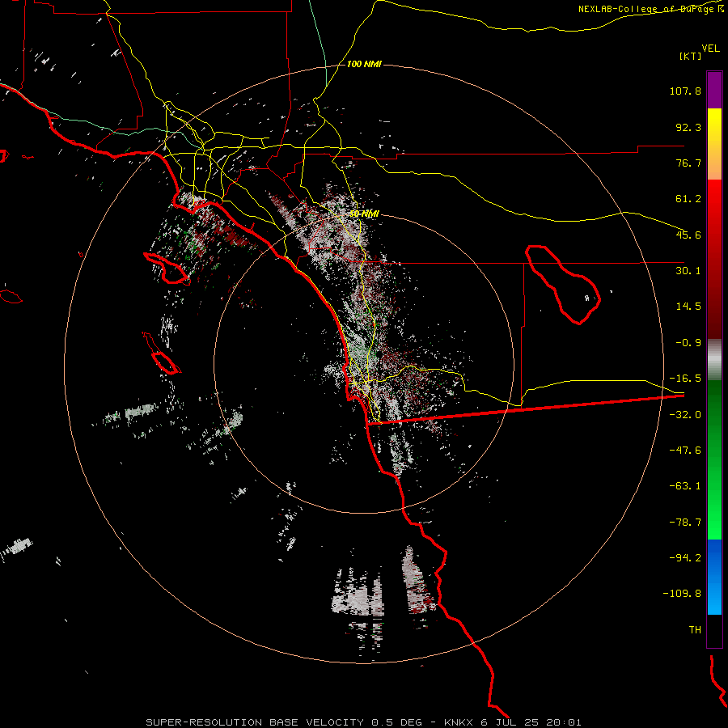Click the TH legend label
This screenshot has height=728, width=728.
click(x=695, y=629)
